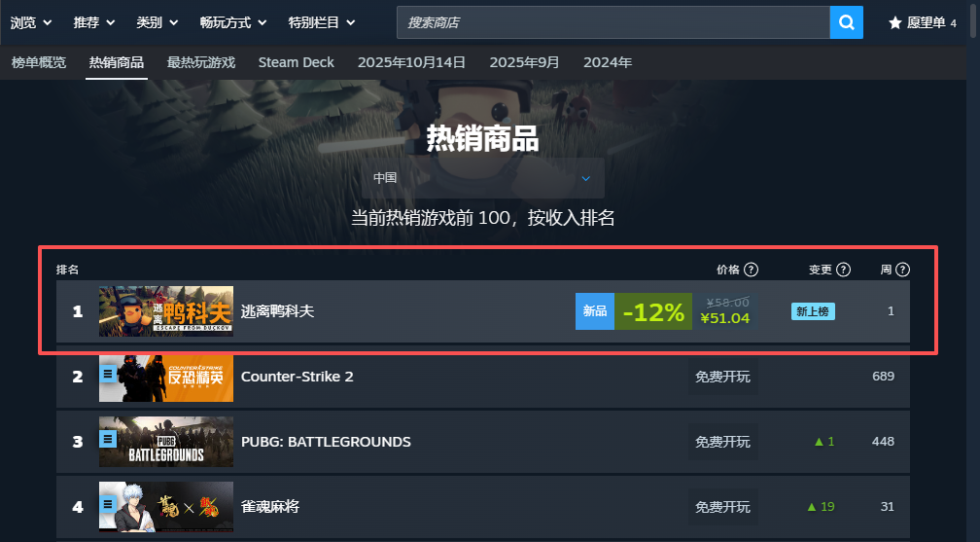Click the list icon on PUBG thumbnail
The width and height of the screenshot is (980, 542).
click(108, 440)
